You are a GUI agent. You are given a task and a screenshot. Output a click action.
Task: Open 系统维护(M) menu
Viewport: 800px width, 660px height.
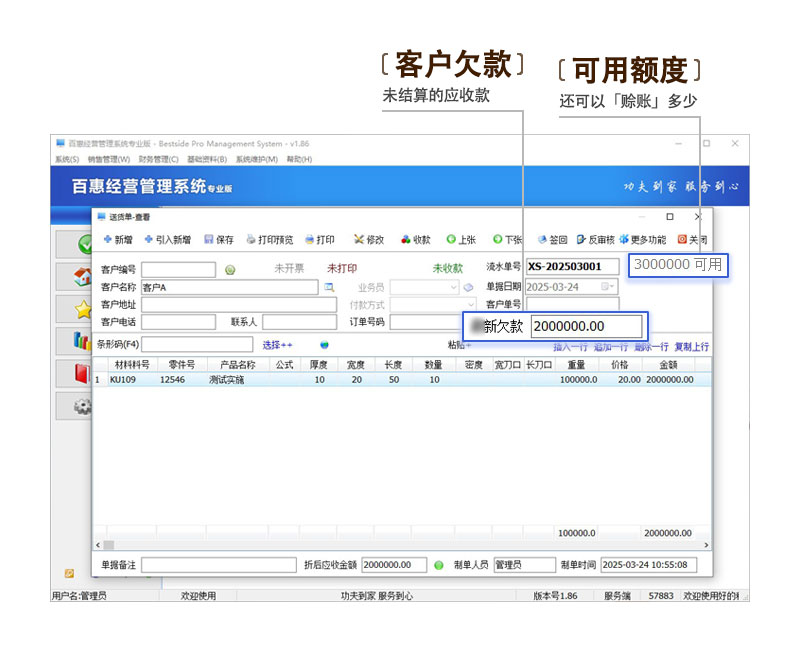(x=257, y=159)
